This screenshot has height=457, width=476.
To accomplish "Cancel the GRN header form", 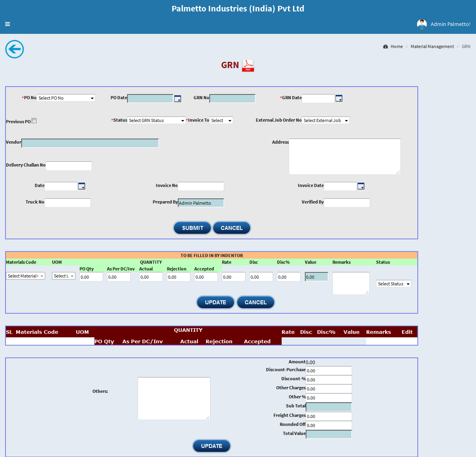I will pyautogui.click(x=232, y=228).
